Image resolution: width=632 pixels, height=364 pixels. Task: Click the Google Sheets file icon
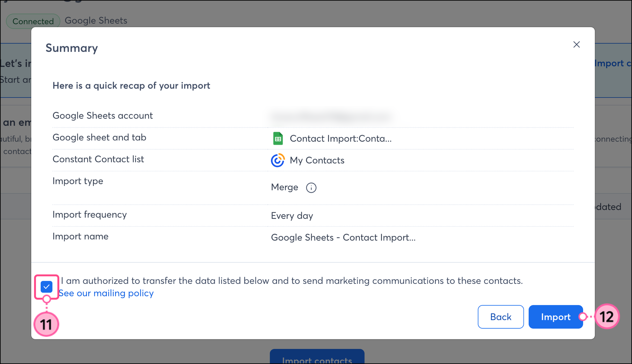tap(278, 138)
